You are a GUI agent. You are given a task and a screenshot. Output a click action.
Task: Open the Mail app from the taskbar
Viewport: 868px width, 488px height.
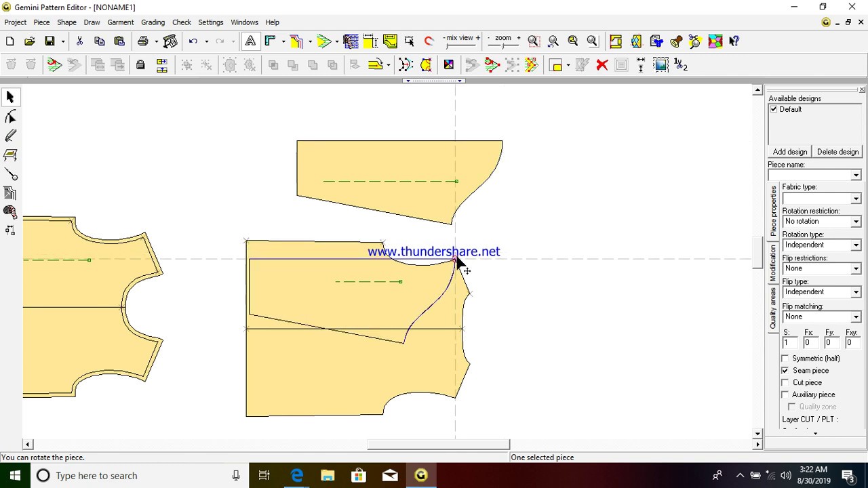point(390,476)
